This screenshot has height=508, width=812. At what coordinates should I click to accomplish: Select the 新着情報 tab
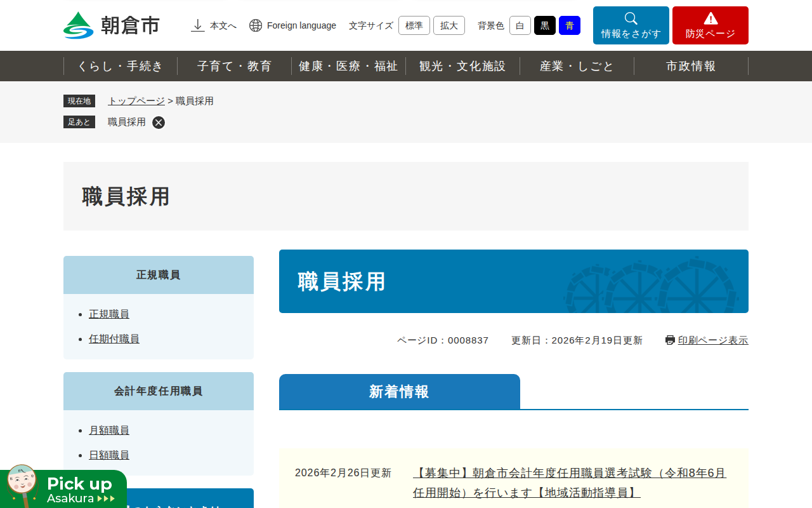[x=399, y=392]
